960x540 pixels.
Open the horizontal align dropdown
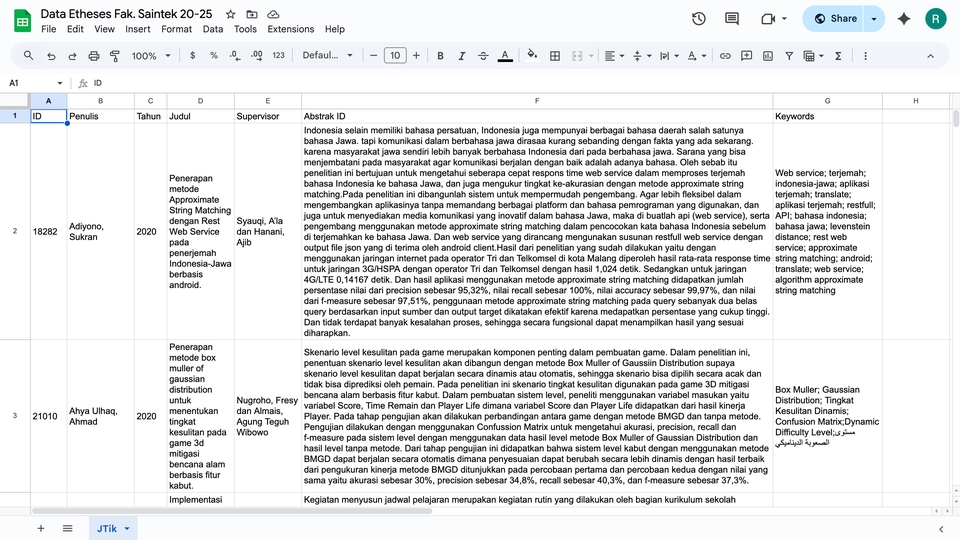tap(614, 56)
